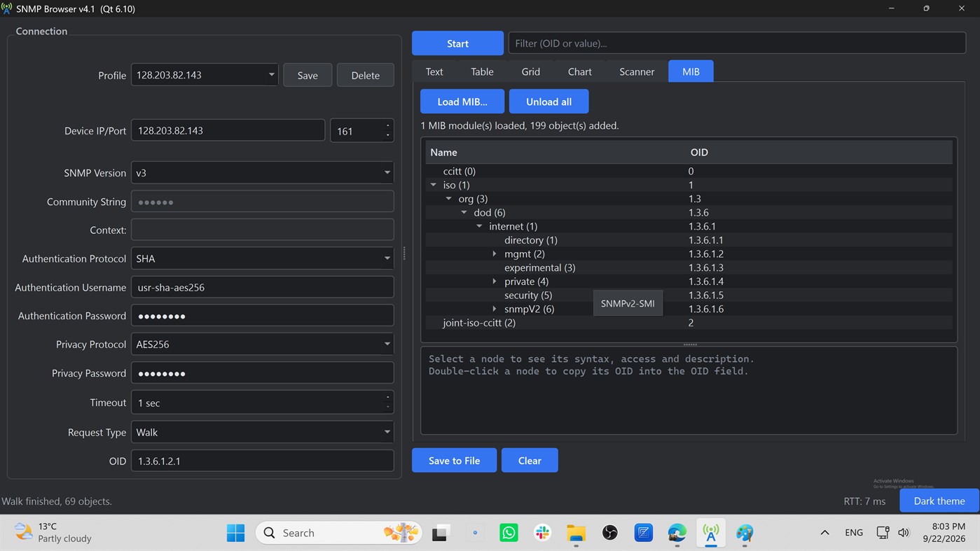Click the weather widget showing 13°C
The width and height of the screenshot is (980, 551).
click(55, 533)
